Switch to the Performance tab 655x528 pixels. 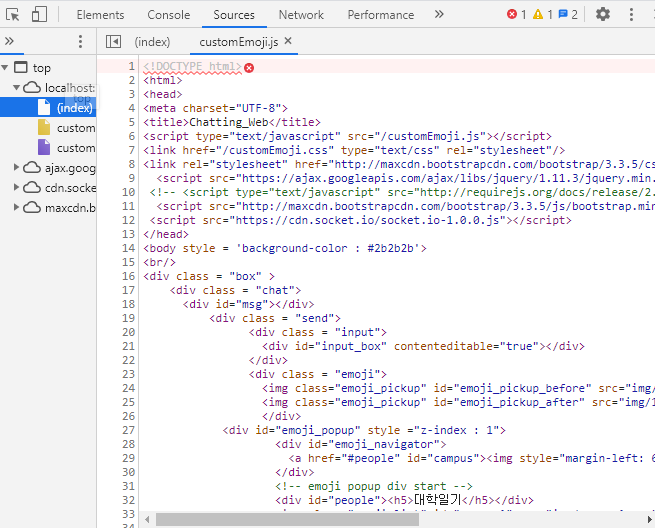click(381, 15)
